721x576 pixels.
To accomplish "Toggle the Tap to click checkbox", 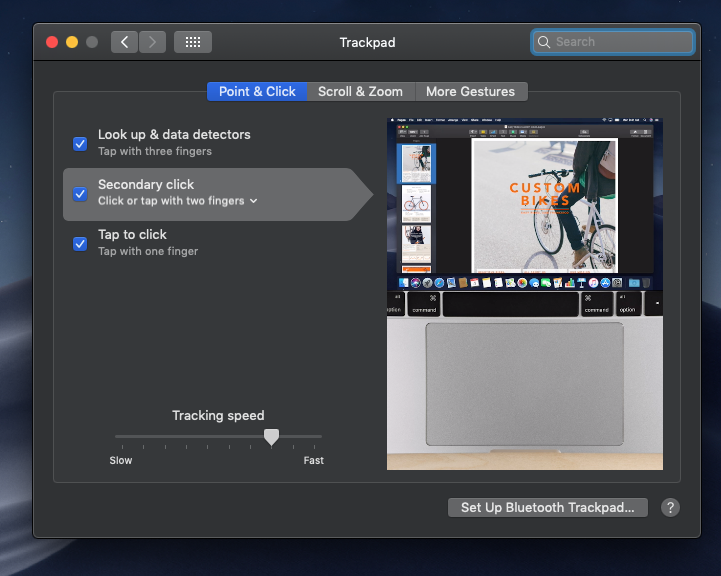I will [80, 243].
